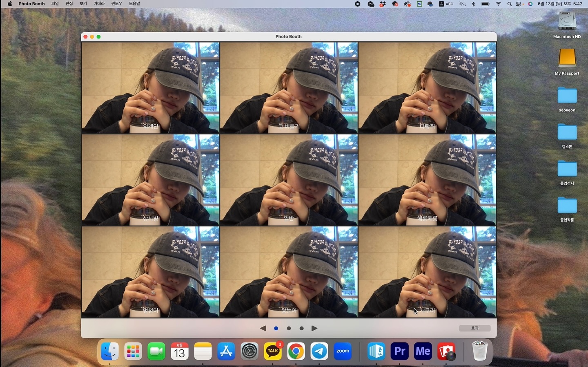The height and width of the screenshot is (367, 588).
Task: Open System Preferences in the Dock
Action: [249, 351]
